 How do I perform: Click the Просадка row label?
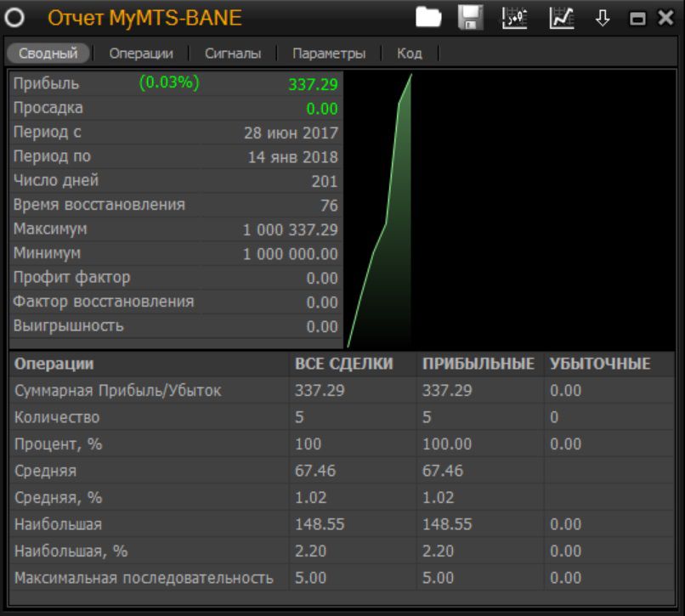point(48,108)
